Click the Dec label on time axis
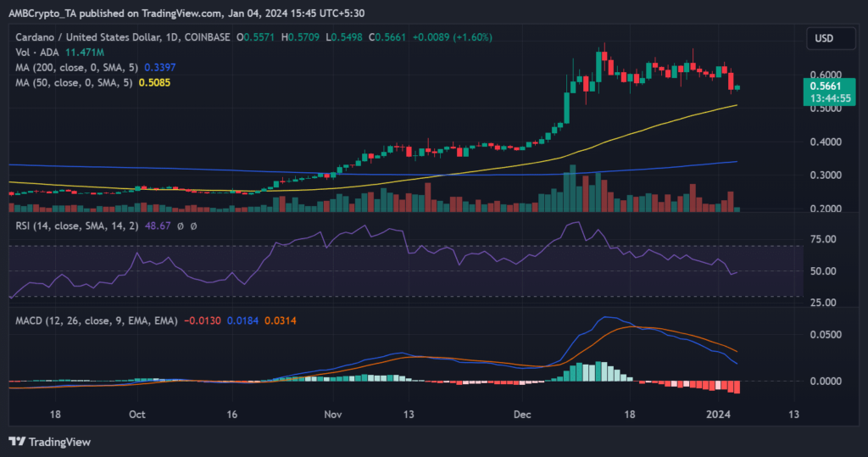The image size is (868, 457). [523, 415]
